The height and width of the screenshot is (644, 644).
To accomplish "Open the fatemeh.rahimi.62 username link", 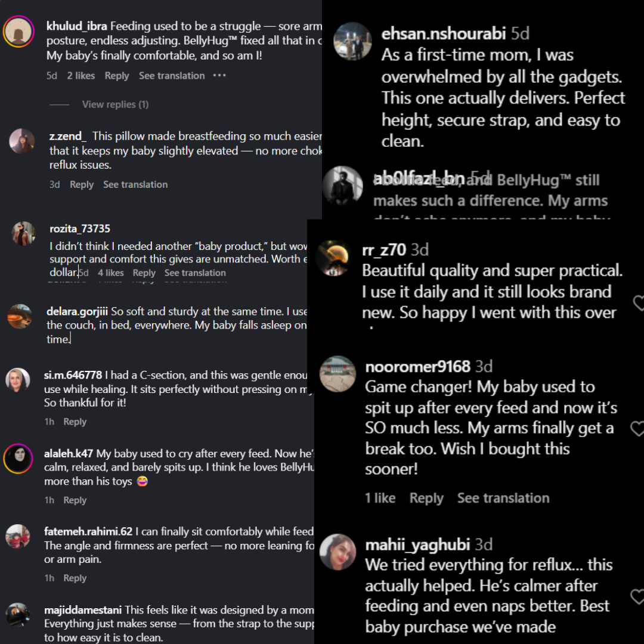I will click(88, 531).
